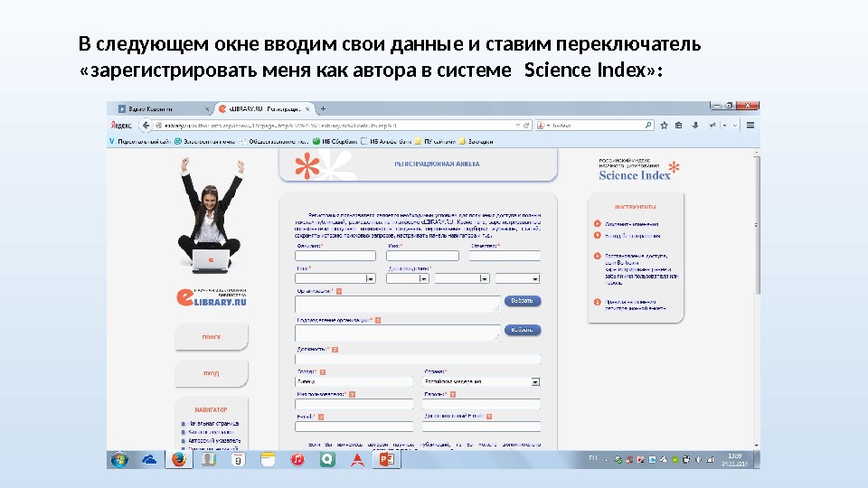Click help icon next to Город label
The width and height of the screenshot is (868, 488).
coord(323,372)
